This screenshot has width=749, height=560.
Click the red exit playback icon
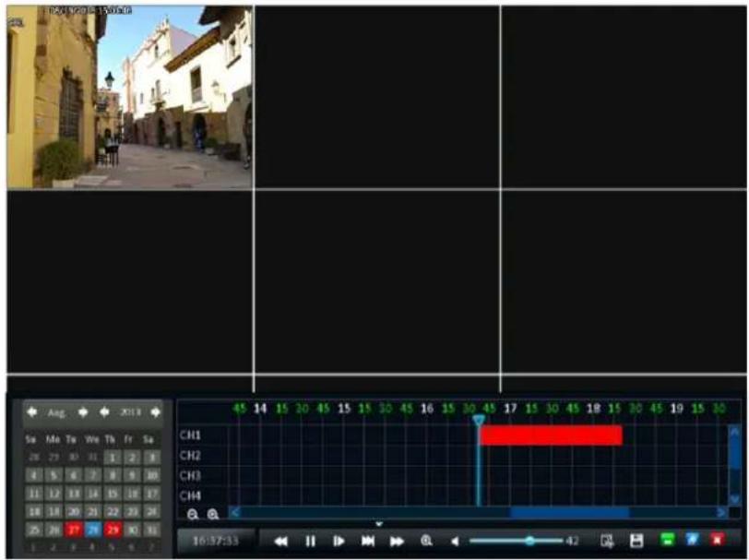pyautogui.click(x=717, y=540)
